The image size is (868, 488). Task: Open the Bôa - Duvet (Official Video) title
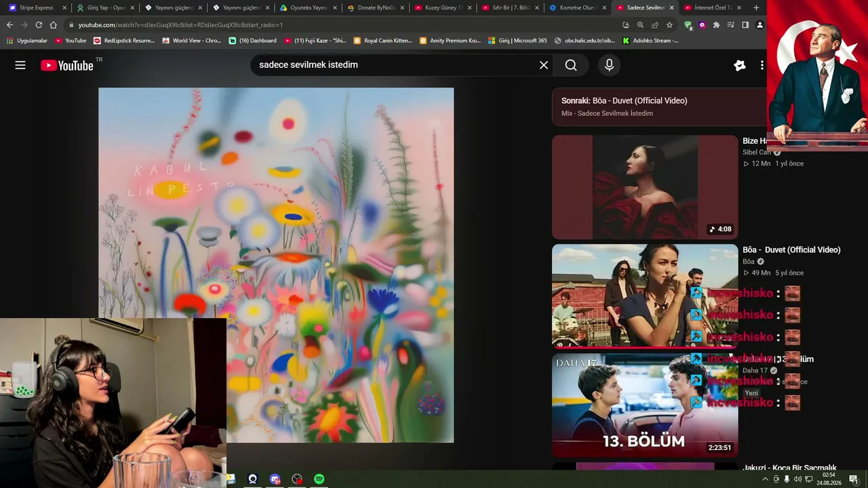(x=791, y=250)
